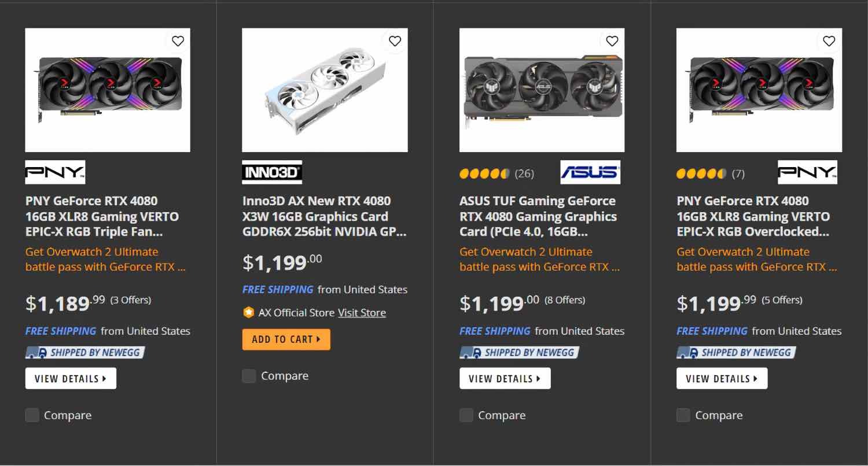Click PNY logo on the Overclocked card
The image size is (868, 466).
tap(807, 172)
